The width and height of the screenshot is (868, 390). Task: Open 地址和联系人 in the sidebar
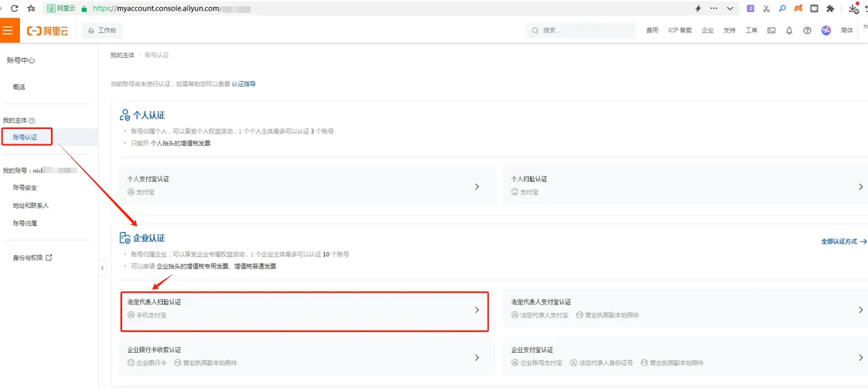click(31, 206)
